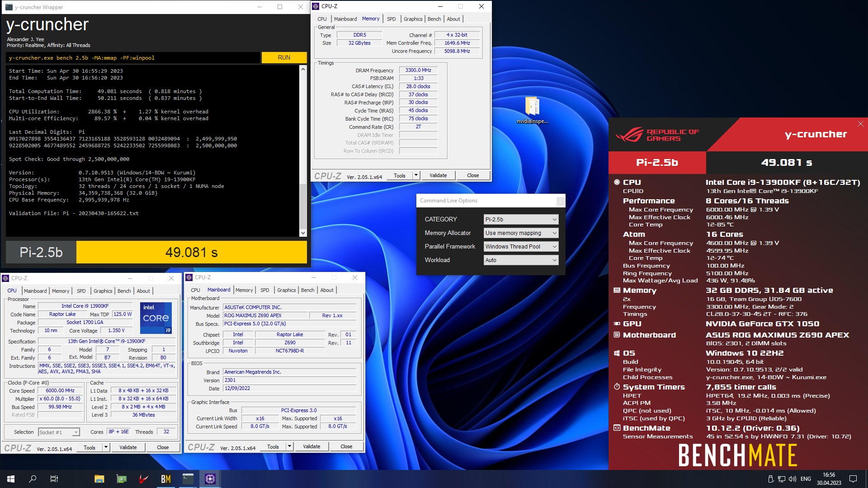Open y-cruncher console taskbar icon
This screenshot has height=488, width=868.
[188, 479]
